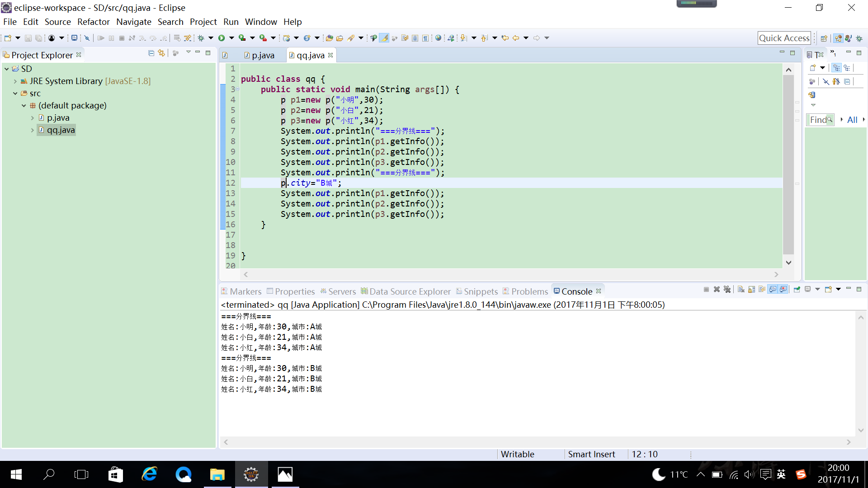Switch to the Data Source Explorer tab
Viewport: 868px width, 488px height.
406,291
